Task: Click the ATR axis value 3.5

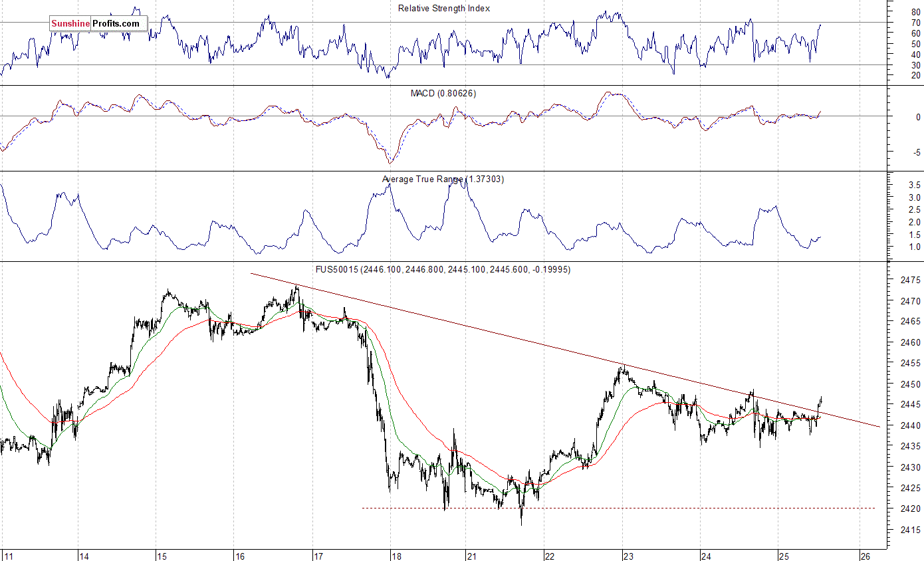Action: (915, 185)
